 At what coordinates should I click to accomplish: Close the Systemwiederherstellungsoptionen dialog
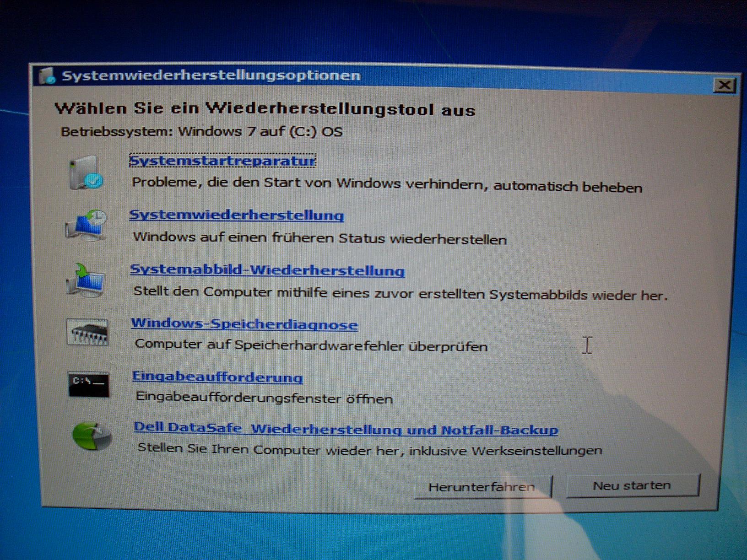pyautogui.click(x=724, y=85)
